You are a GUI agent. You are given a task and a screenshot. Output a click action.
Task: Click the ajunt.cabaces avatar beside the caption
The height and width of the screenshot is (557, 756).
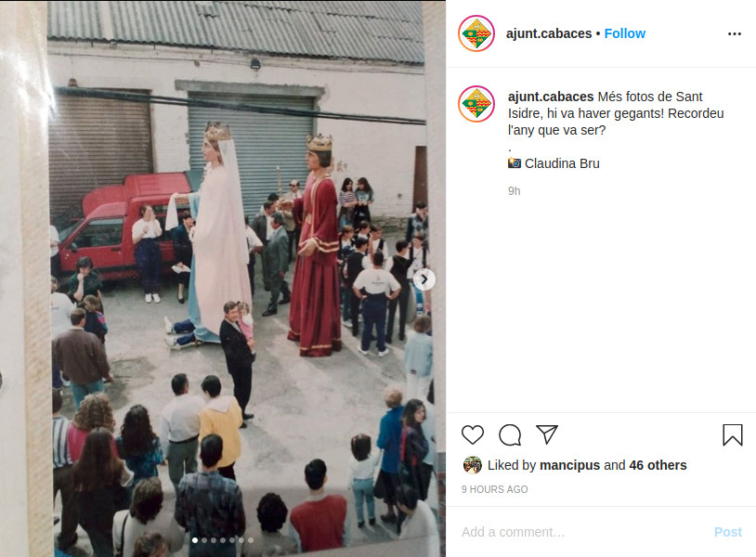pos(476,104)
